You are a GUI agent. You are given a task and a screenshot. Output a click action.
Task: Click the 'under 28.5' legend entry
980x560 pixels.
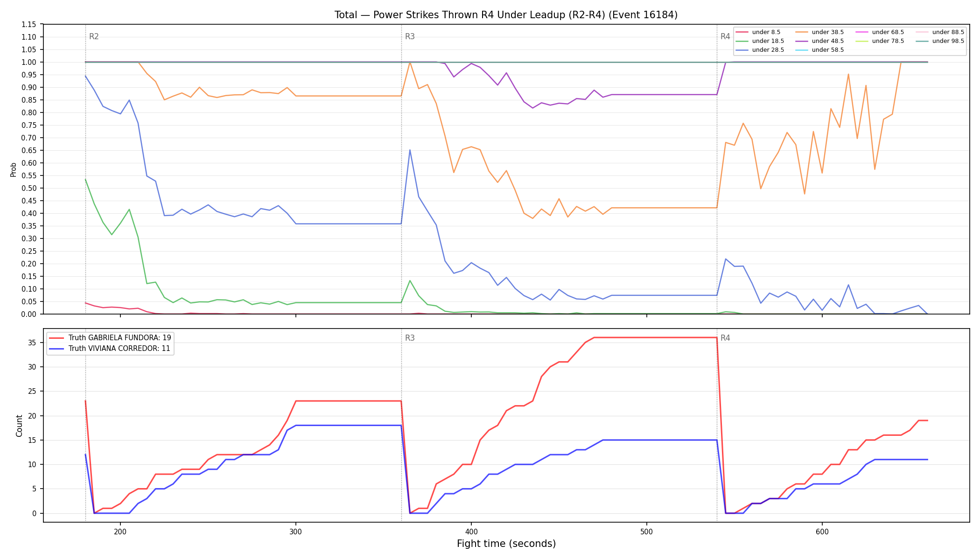pyautogui.click(x=760, y=50)
